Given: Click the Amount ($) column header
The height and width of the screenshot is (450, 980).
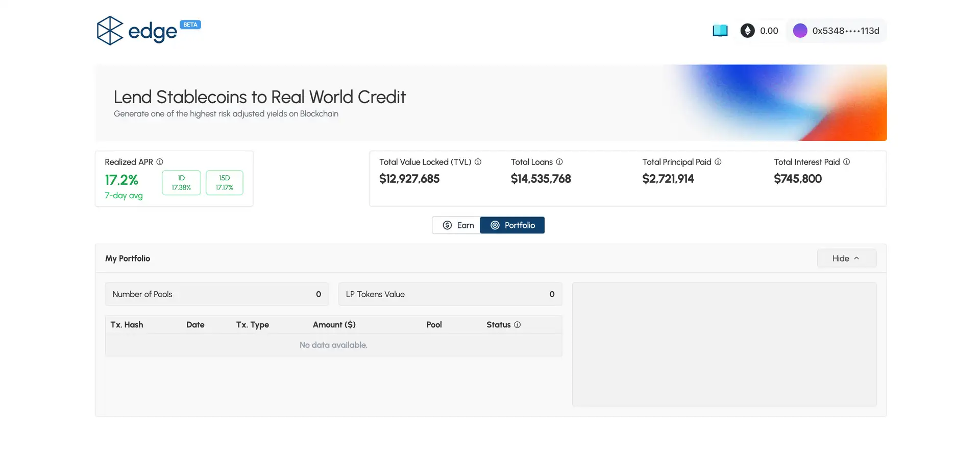Looking at the screenshot, I should click(334, 325).
